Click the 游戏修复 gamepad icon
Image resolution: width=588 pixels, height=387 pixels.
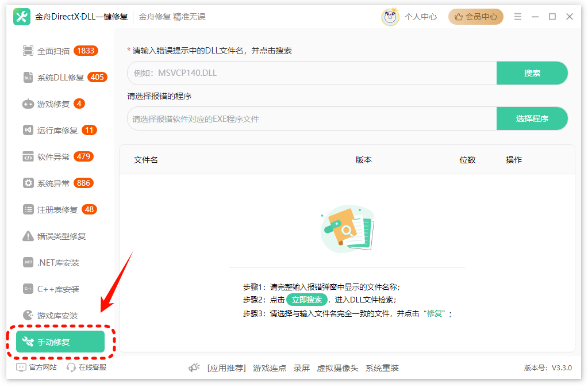point(28,104)
